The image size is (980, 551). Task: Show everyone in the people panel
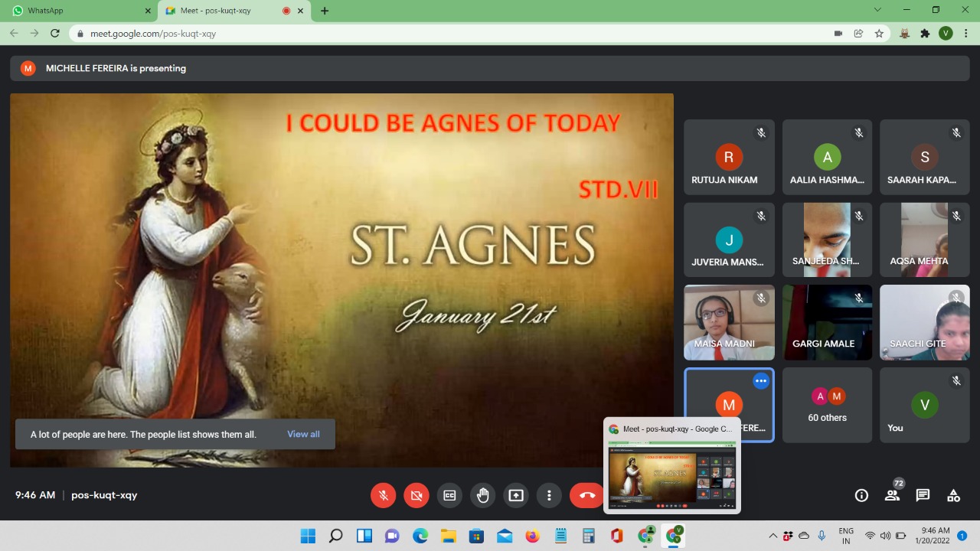click(892, 495)
